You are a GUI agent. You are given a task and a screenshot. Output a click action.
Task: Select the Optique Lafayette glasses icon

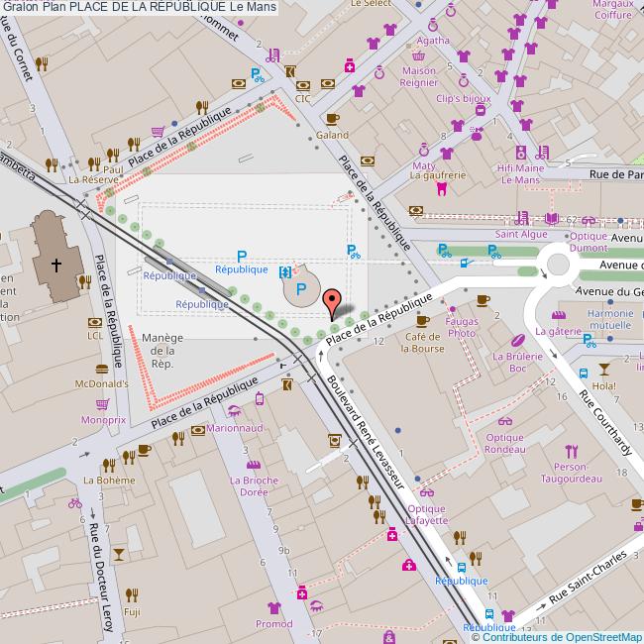(427, 492)
